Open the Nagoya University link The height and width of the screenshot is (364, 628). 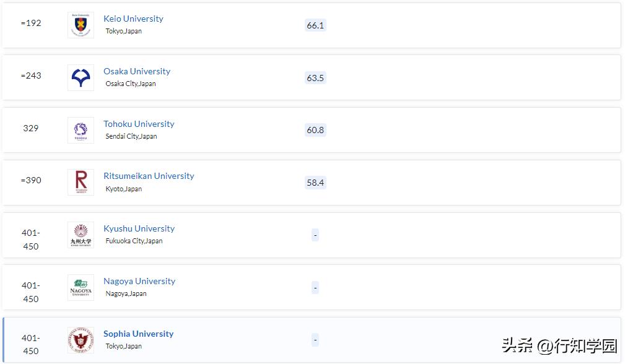coord(139,281)
